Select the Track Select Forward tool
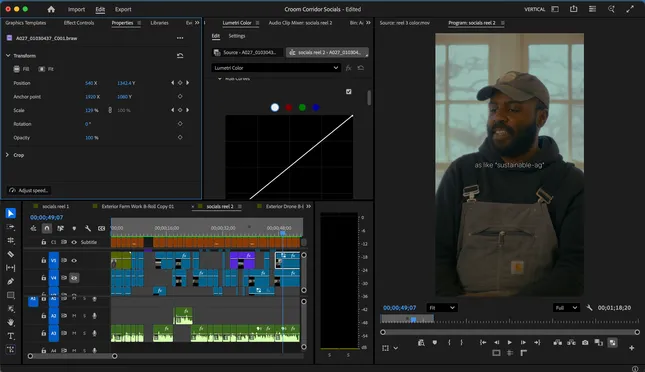The height and width of the screenshot is (372, 645). click(x=11, y=227)
